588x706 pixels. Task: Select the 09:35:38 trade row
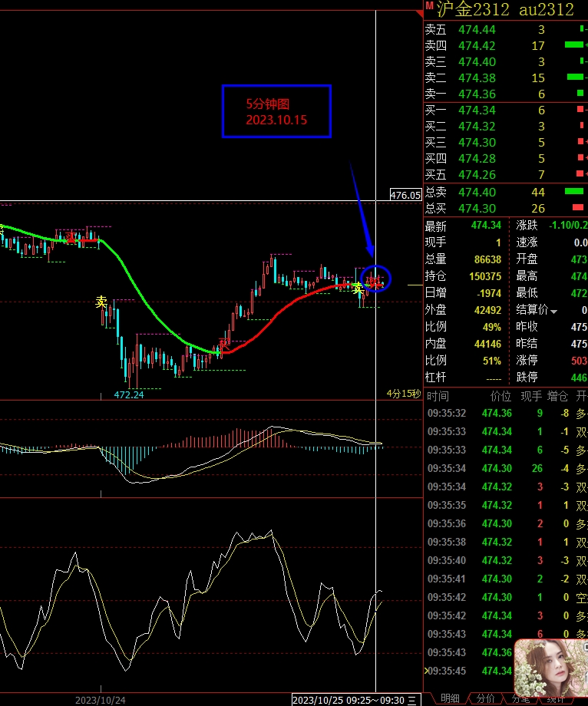point(506,542)
